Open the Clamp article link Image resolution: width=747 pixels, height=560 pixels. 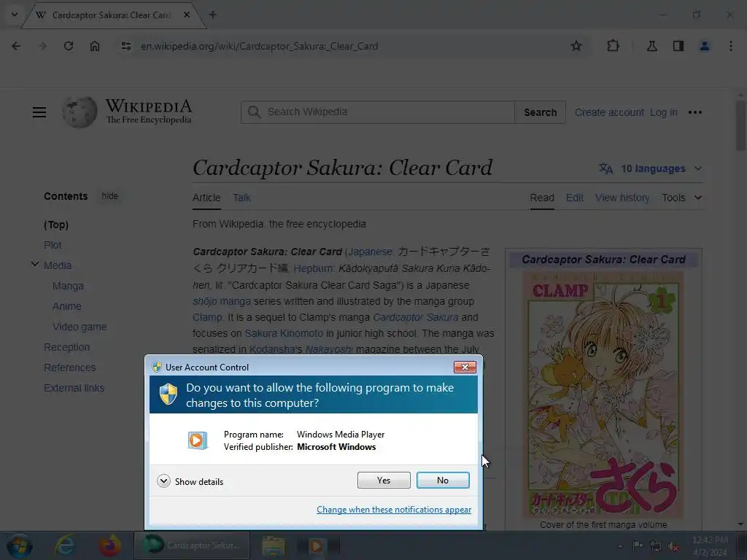click(x=206, y=318)
